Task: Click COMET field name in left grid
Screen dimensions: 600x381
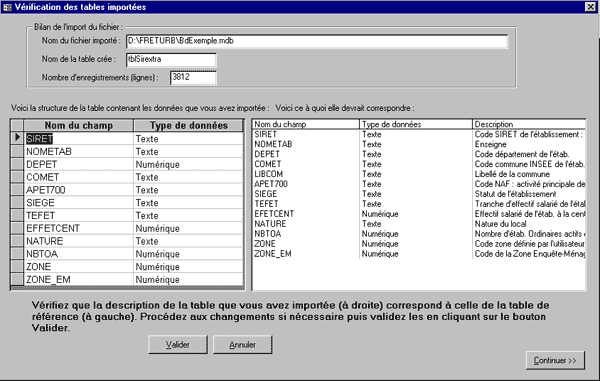Action: click(78, 177)
